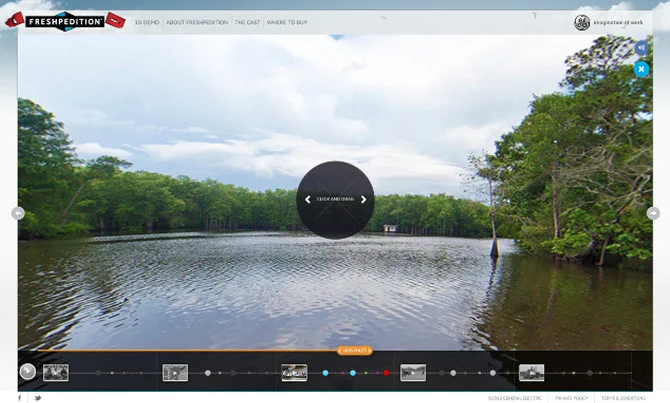Open the Terms & Conditions link
Viewport: 670px width, 403px height.
623,398
